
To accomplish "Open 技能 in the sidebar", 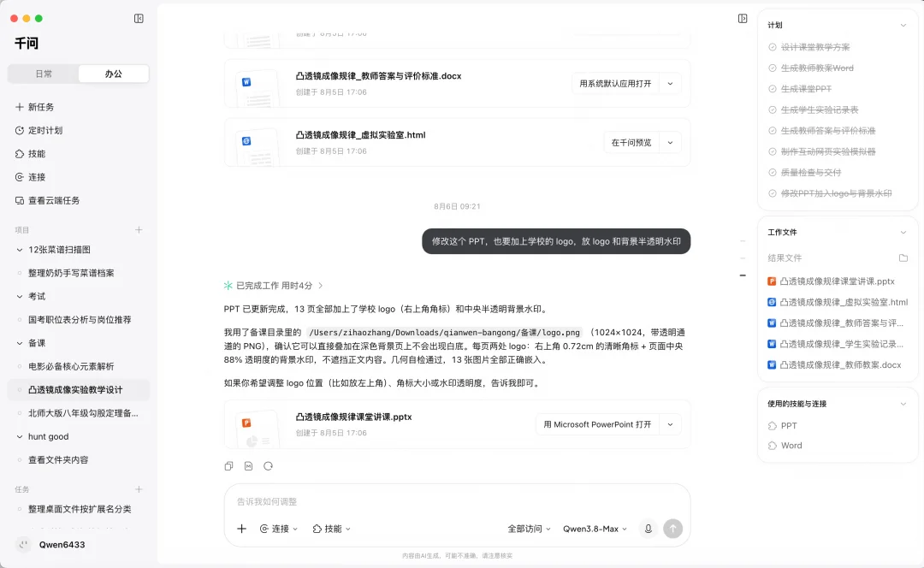I will [79, 154].
